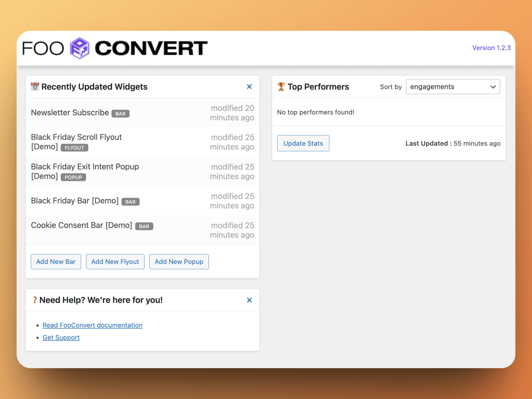
Task: Click the FLYOUT badge on Black Friday Scroll Flyout
Action: [x=74, y=148]
